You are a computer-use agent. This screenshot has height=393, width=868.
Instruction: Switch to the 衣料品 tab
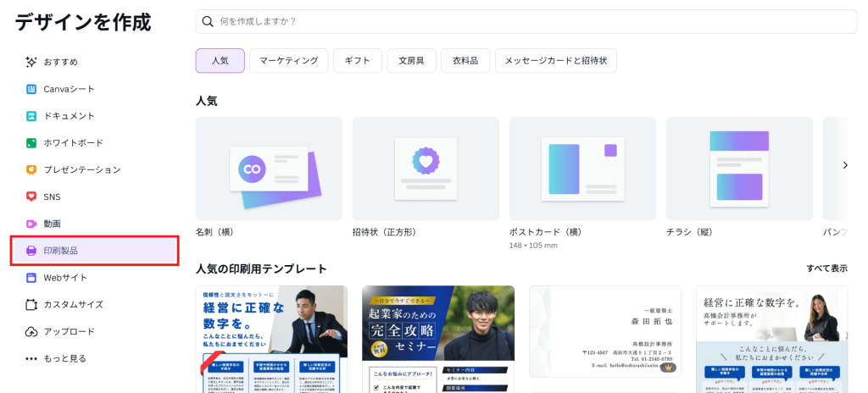(465, 61)
